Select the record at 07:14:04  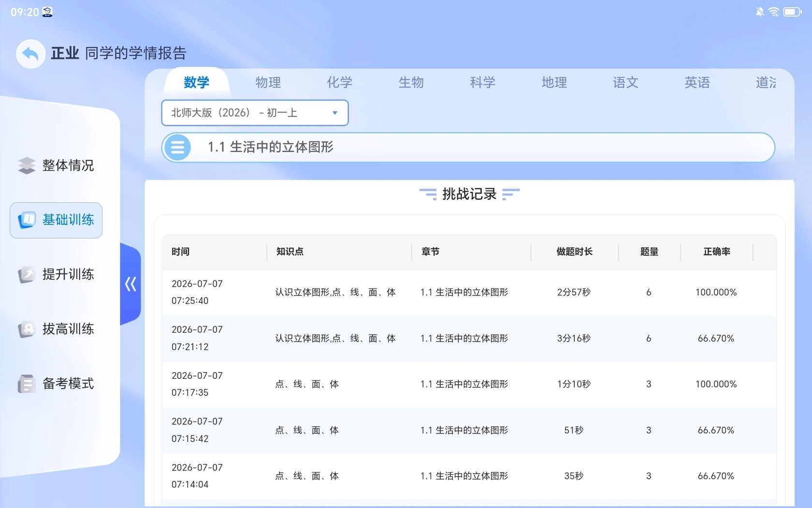point(469,476)
